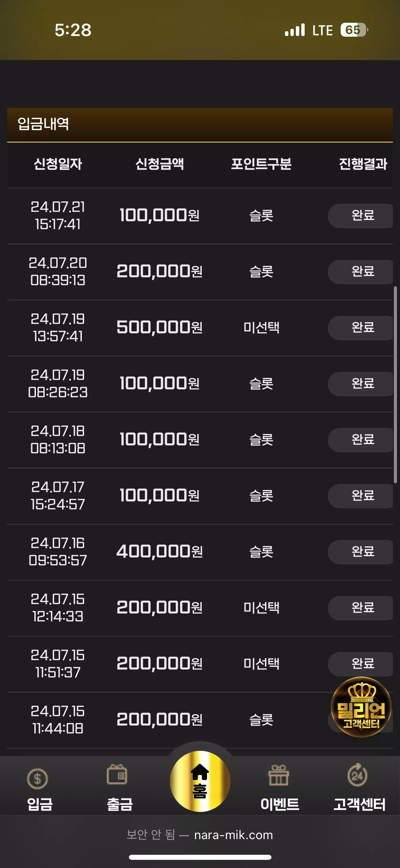The image size is (400, 868).
Task: Select the 24.07.20 200,000원 deposit row
Action: pos(200,272)
